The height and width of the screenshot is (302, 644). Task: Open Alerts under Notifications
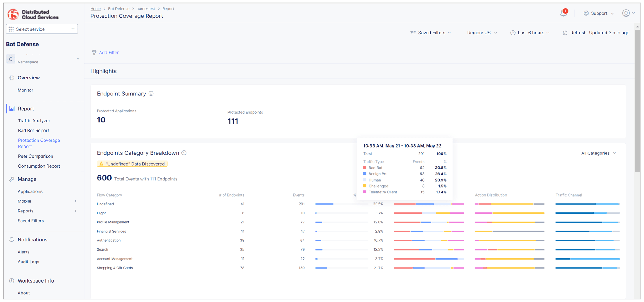pos(24,252)
